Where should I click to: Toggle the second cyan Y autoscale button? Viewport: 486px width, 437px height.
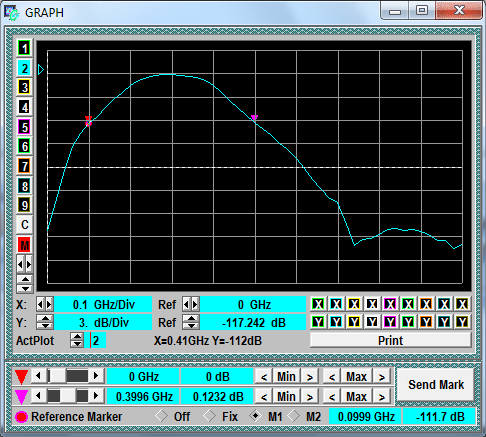336,322
